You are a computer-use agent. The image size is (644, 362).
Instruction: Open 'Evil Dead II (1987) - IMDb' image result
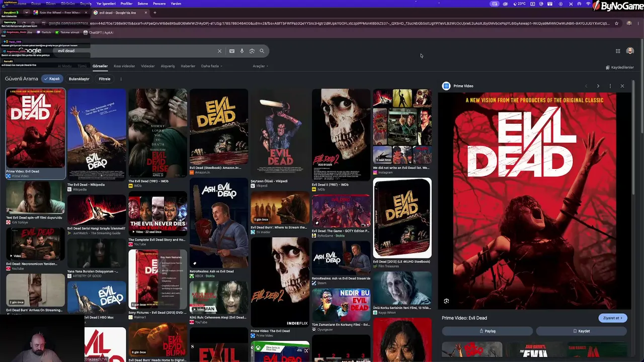(341, 139)
